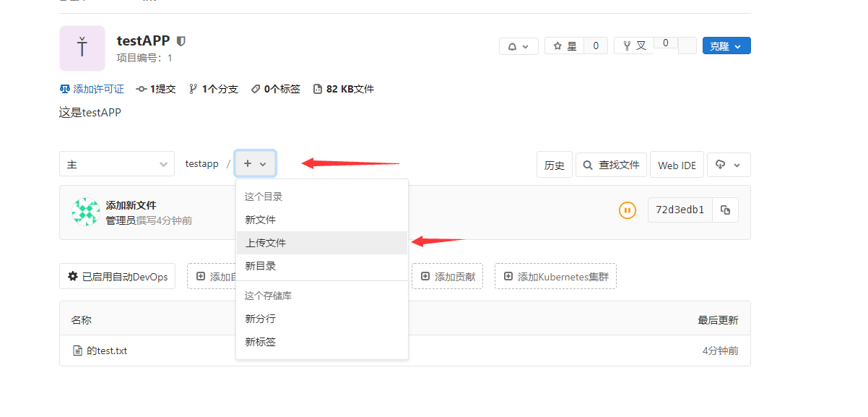Image resolution: width=868 pixels, height=417 pixels.
Task: Open the 82 KB文件 files link
Action: point(344,89)
